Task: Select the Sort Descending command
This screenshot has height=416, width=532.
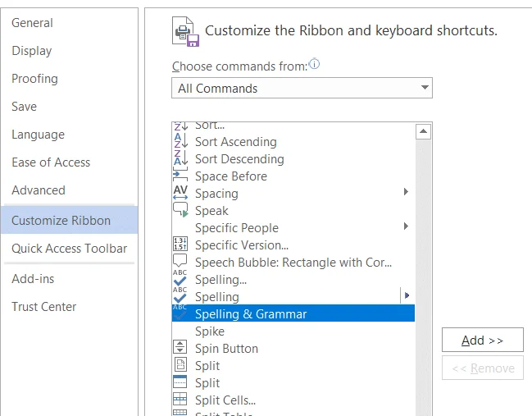Action: click(x=293, y=159)
